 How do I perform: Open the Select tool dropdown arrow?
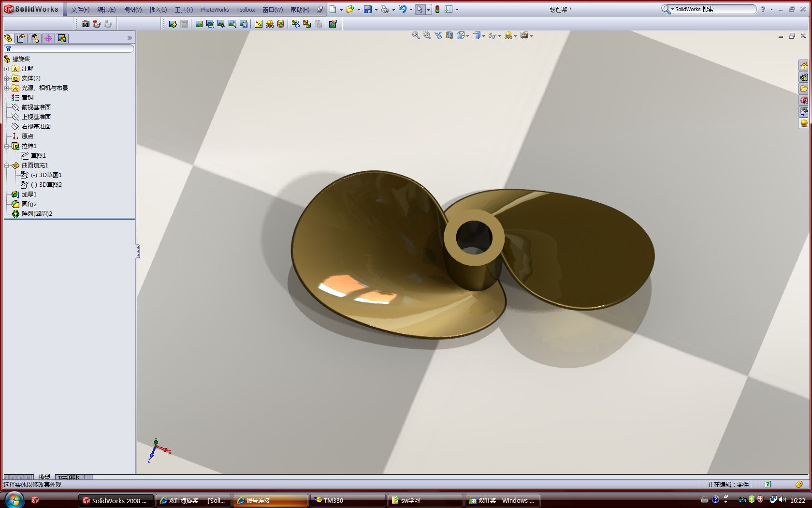click(x=428, y=10)
